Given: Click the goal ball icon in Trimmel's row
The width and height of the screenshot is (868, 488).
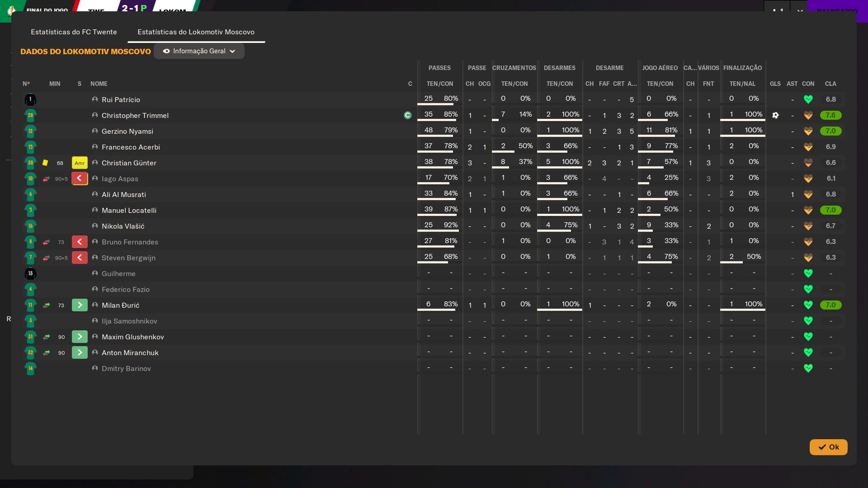Looking at the screenshot, I should 775,115.
